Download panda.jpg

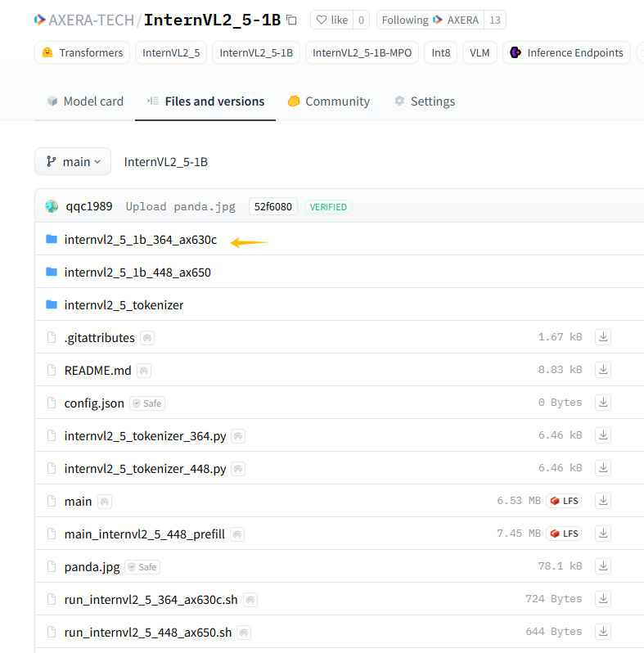[x=603, y=566]
